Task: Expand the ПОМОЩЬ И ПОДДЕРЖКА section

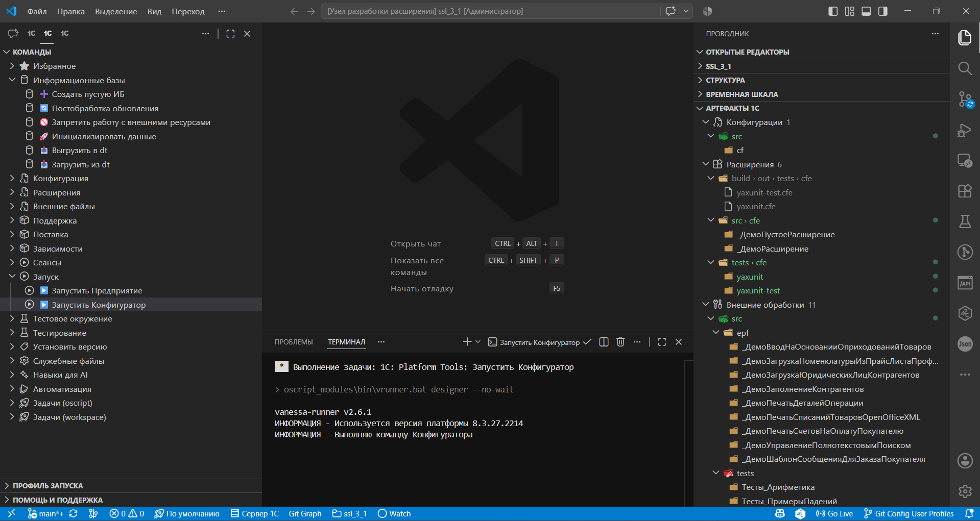Action: click(131, 500)
